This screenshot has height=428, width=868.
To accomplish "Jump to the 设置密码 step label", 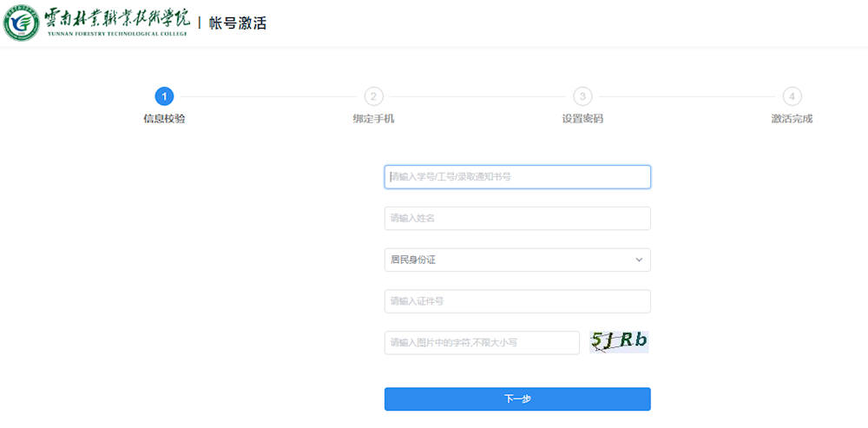I will pos(582,119).
